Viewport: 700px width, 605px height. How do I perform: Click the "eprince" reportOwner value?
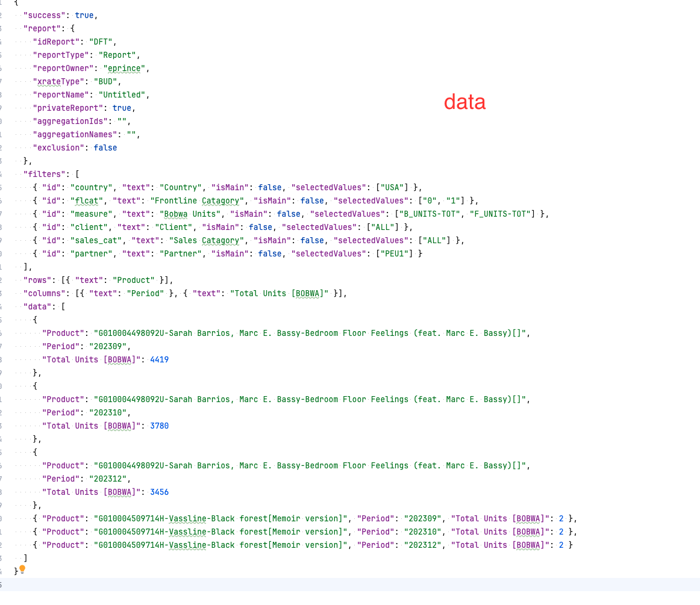tap(125, 68)
